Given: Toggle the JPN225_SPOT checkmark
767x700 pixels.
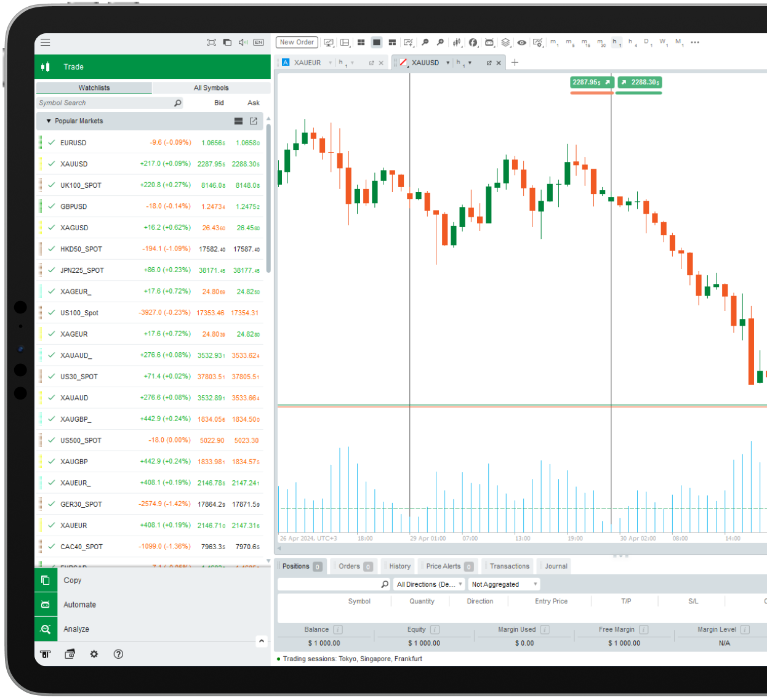Looking at the screenshot, I should coord(52,270).
